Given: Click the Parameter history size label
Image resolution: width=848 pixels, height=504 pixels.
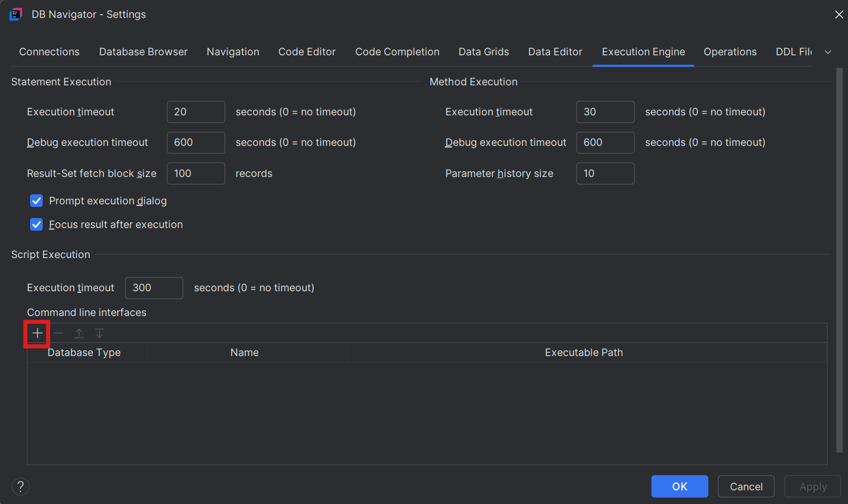Looking at the screenshot, I should [499, 173].
